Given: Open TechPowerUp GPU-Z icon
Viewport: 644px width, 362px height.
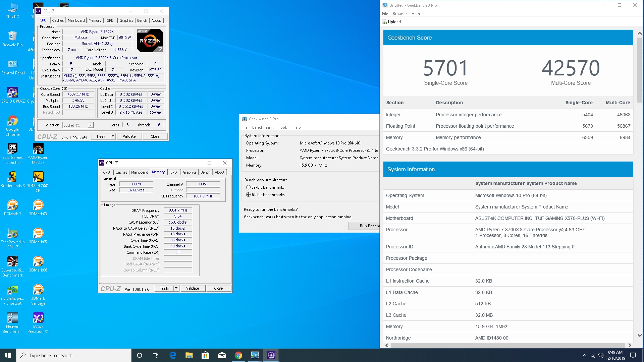Looking at the screenshot, I should pyautogui.click(x=12, y=238).
